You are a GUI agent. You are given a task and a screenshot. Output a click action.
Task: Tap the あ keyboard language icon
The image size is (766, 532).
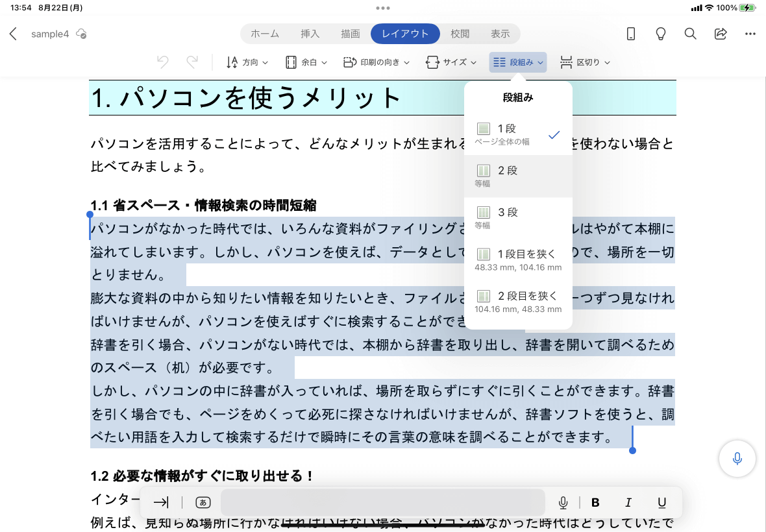point(203,502)
